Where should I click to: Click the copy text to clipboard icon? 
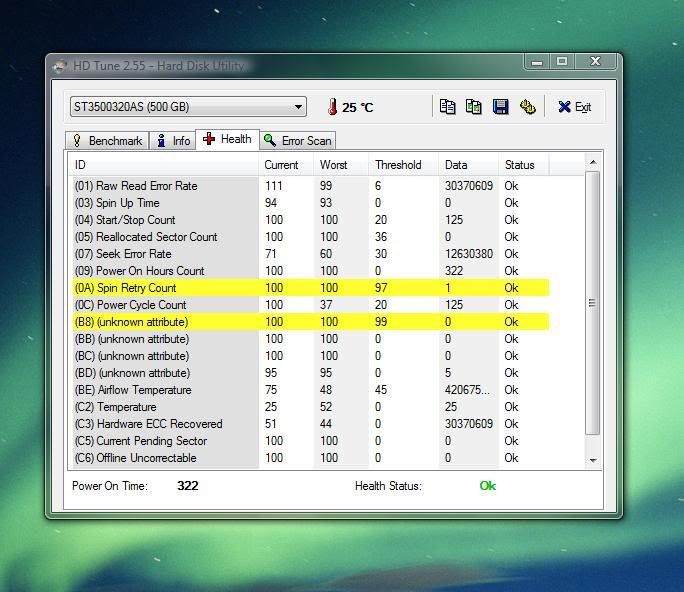tap(448, 107)
